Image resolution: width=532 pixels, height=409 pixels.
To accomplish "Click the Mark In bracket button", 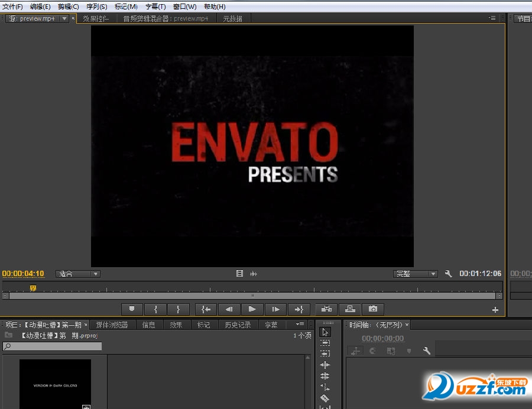I will pyautogui.click(x=155, y=309).
